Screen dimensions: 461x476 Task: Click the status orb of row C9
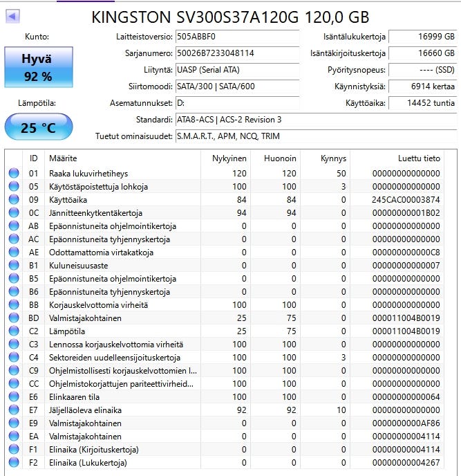14,370
